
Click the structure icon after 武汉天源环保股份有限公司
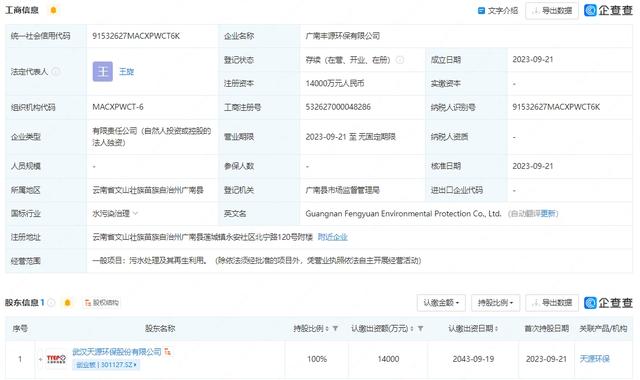(x=167, y=351)
